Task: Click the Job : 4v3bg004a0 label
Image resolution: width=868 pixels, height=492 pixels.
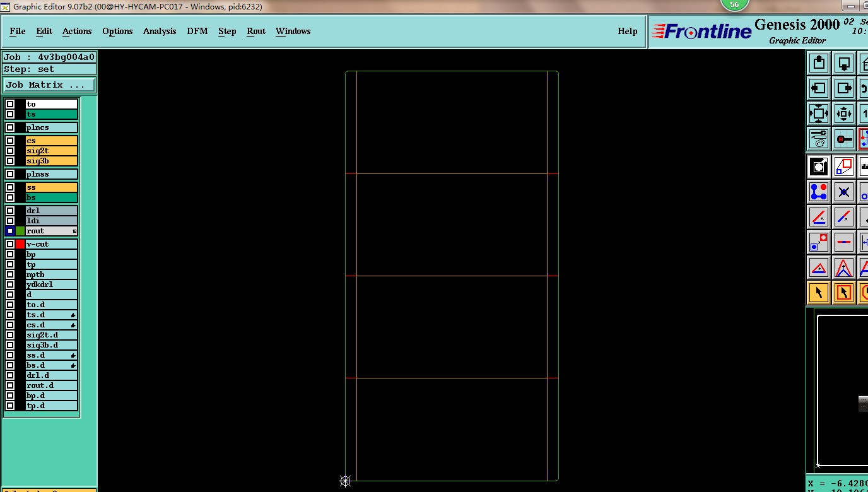Action: coord(49,57)
